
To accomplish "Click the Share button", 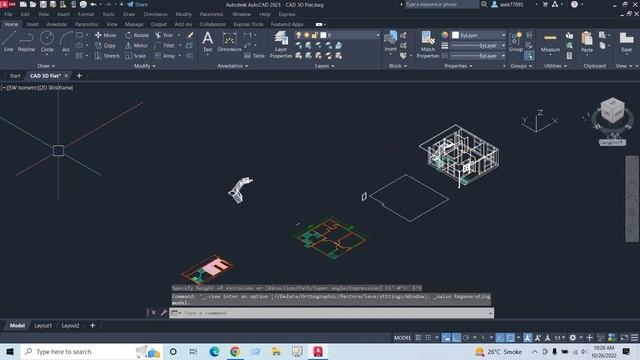I will coord(138,4).
